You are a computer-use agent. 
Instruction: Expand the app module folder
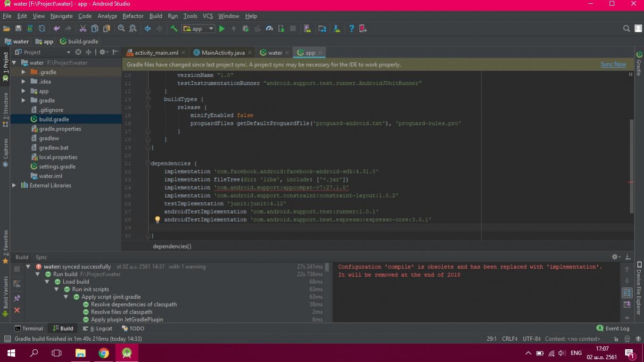tap(24, 91)
